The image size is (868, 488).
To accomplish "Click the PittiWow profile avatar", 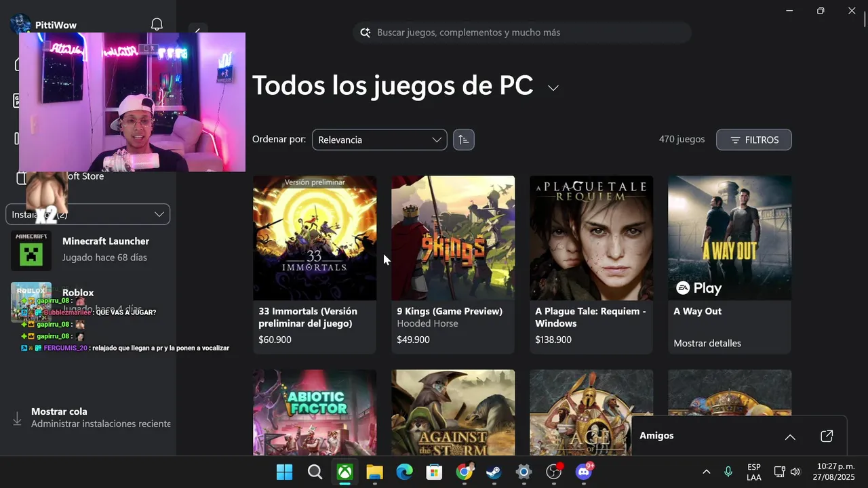I will pos(20,24).
